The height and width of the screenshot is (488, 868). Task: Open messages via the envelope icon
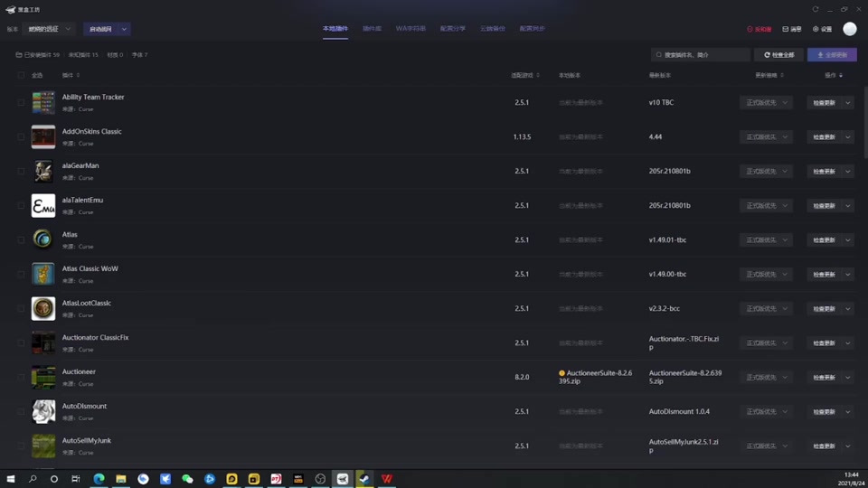(x=785, y=29)
